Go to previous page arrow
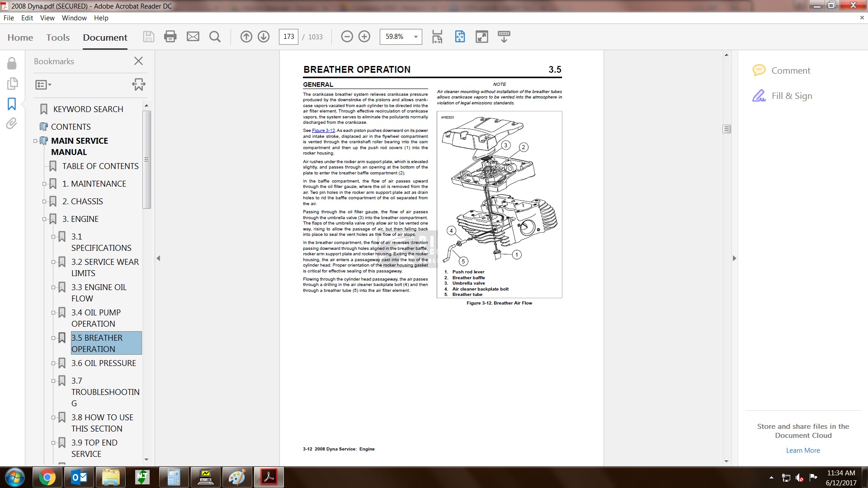 (x=246, y=37)
